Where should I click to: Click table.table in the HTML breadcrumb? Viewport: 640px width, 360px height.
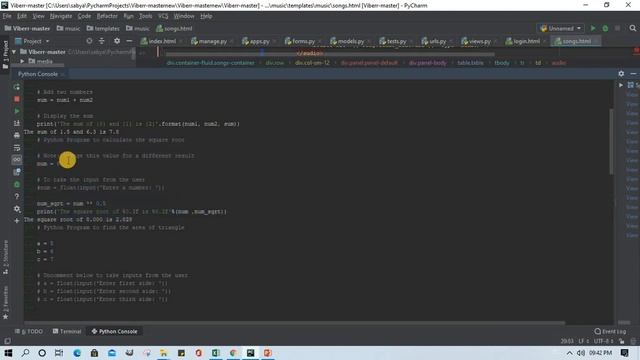[470, 63]
